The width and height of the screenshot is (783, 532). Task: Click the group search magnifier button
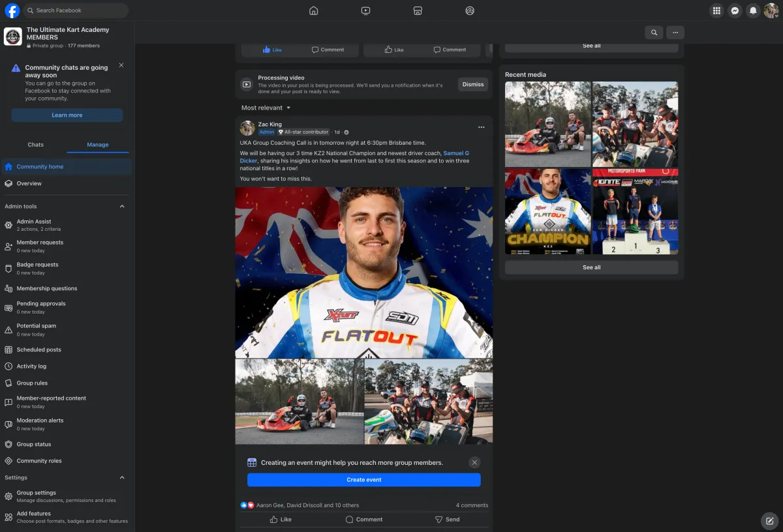click(x=654, y=33)
